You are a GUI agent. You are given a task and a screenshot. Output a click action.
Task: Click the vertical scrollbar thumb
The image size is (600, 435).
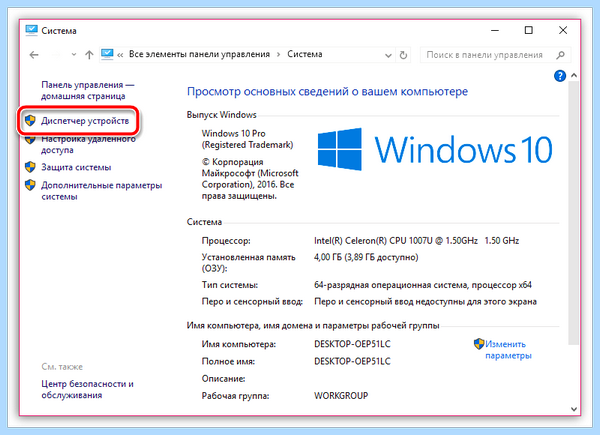click(x=574, y=213)
